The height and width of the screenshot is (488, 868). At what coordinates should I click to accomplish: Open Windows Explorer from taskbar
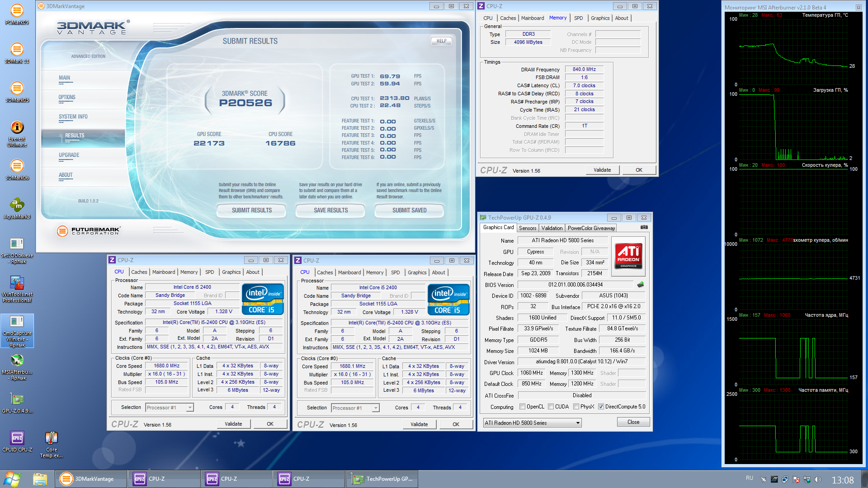(40, 479)
